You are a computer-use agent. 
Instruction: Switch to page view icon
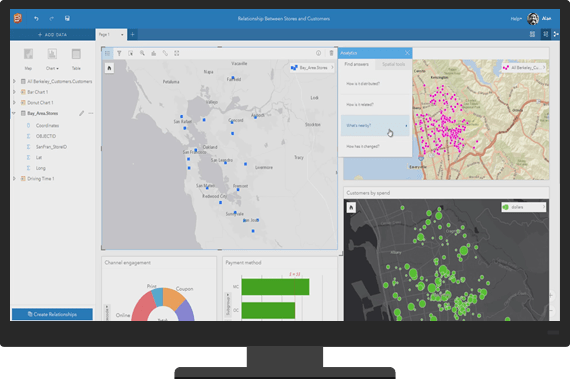[x=546, y=34]
